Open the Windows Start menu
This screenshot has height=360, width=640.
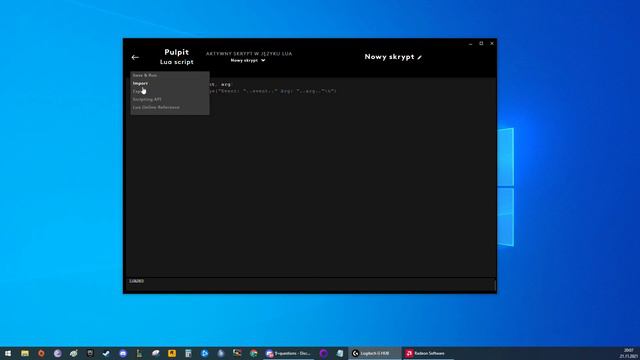[x=8, y=353]
